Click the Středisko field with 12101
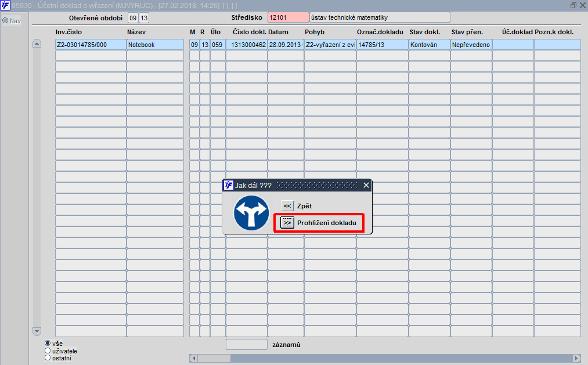588x365 pixels. click(288, 17)
